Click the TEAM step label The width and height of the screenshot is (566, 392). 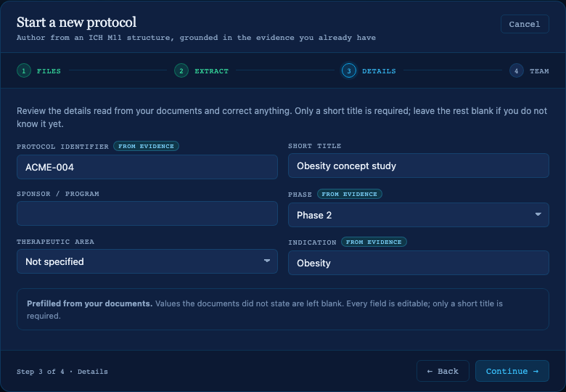539,71
